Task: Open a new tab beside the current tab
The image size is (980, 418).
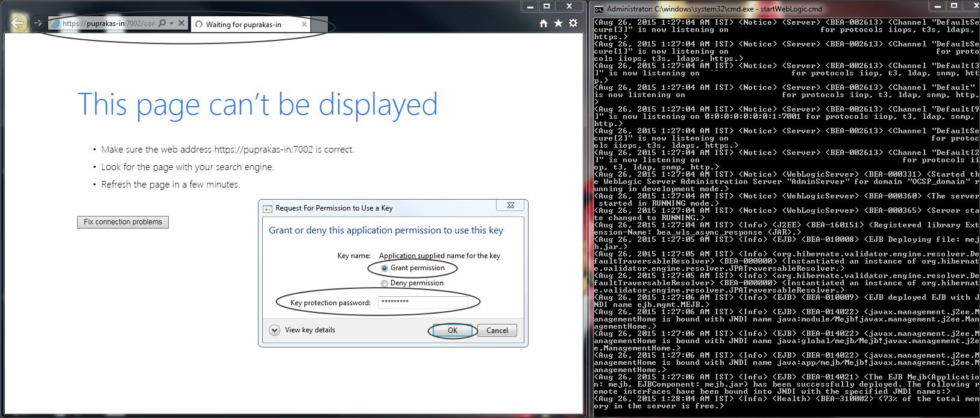Action: pos(319,24)
